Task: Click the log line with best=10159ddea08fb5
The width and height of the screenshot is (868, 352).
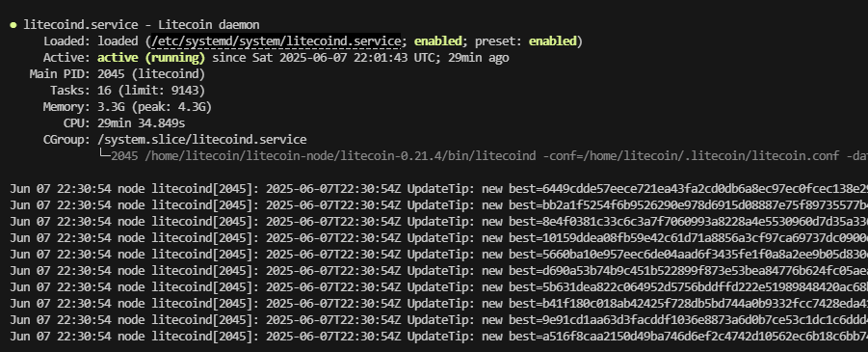Action: [x=439, y=238]
